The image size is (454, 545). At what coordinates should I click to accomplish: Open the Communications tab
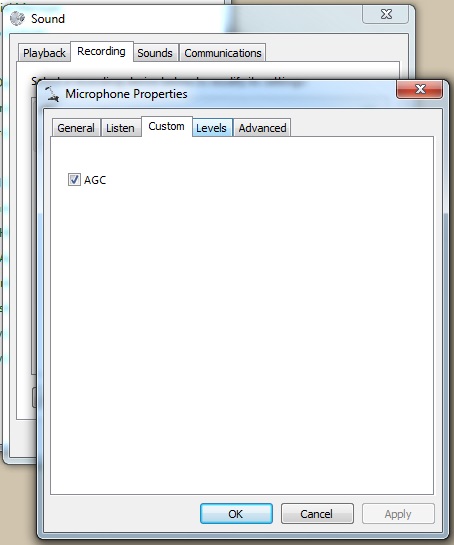[222, 53]
